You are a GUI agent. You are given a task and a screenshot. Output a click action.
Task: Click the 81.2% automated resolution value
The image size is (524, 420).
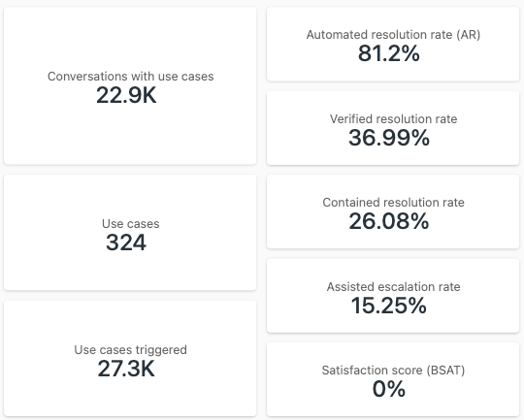click(389, 53)
